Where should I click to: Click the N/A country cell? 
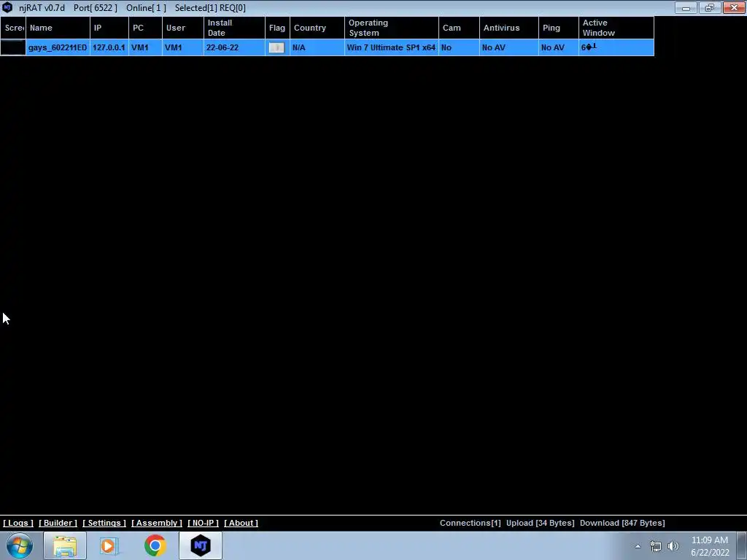317,47
